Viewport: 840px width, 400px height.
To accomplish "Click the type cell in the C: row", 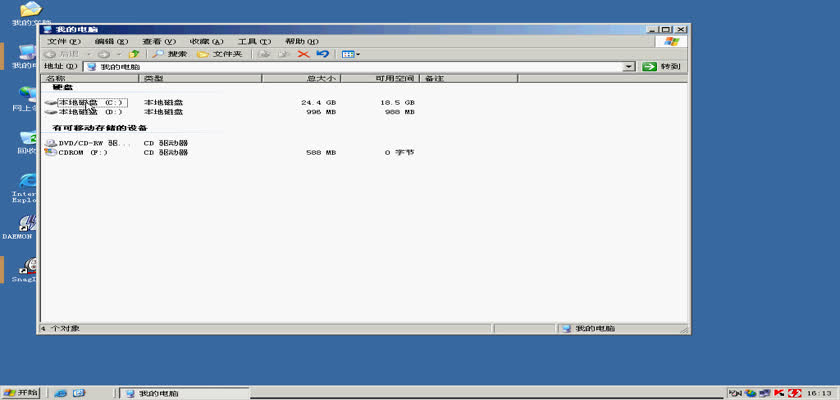I will [x=163, y=102].
